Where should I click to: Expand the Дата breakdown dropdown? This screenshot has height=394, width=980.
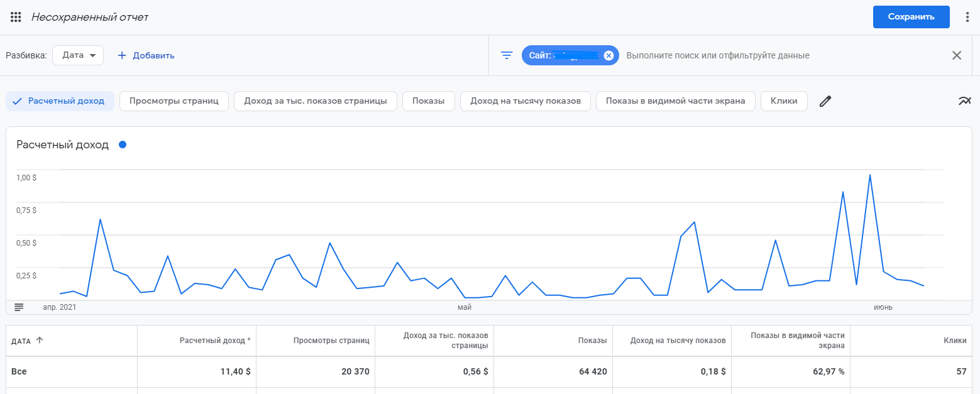[x=78, y=55]
